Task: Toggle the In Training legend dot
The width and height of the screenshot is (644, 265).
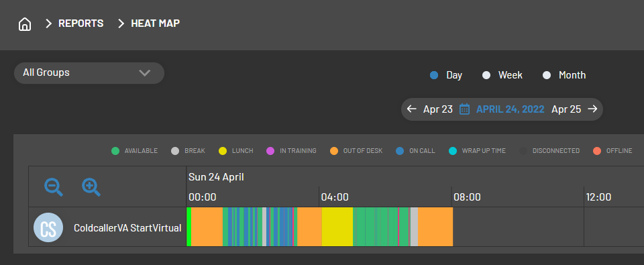Action: [270, 151]
